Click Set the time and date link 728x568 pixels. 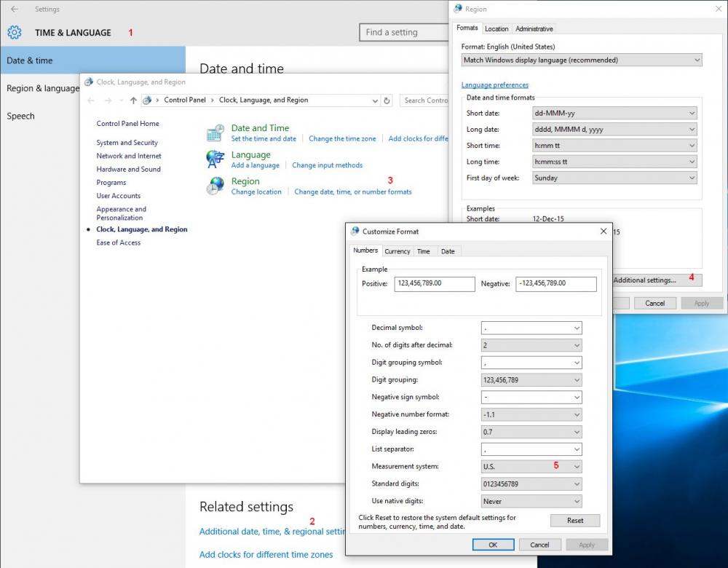click(264, 139)
